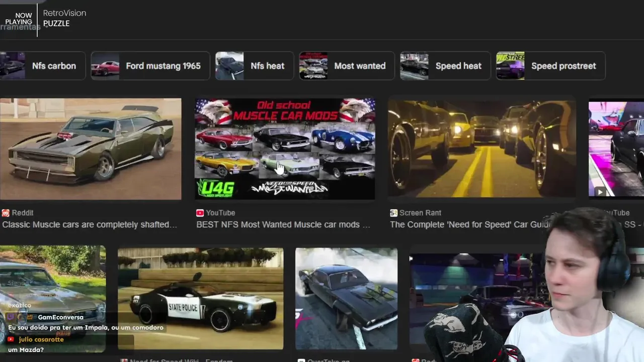
Task: Open 'The Complete Need for Speed Car Guide' result
Action: 470,225
